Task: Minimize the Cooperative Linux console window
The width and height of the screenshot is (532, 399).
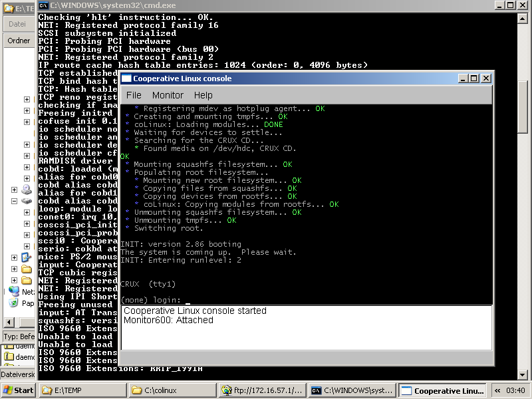Action: coord(464,78)
